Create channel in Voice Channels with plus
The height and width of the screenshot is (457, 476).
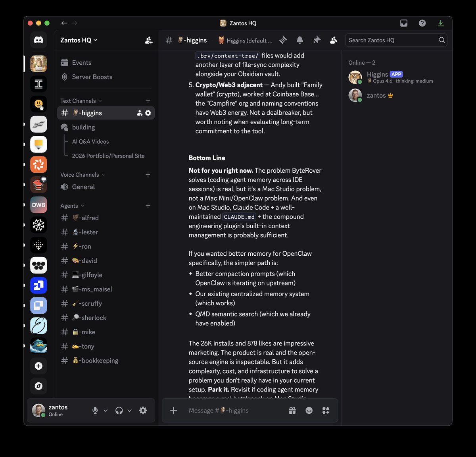click(x=148, y=175)
